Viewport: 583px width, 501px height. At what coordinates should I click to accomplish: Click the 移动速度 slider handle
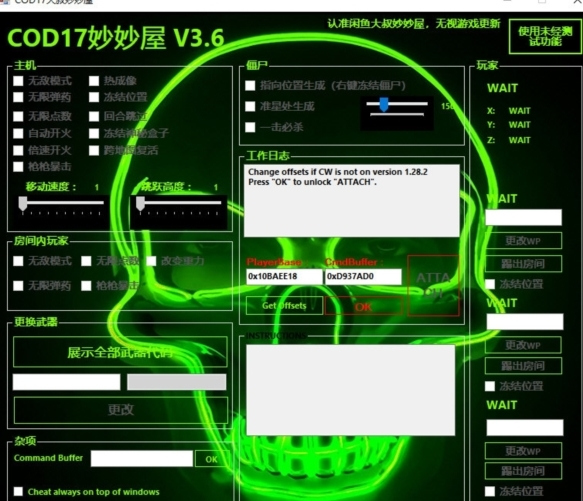(x=23, y=203)
